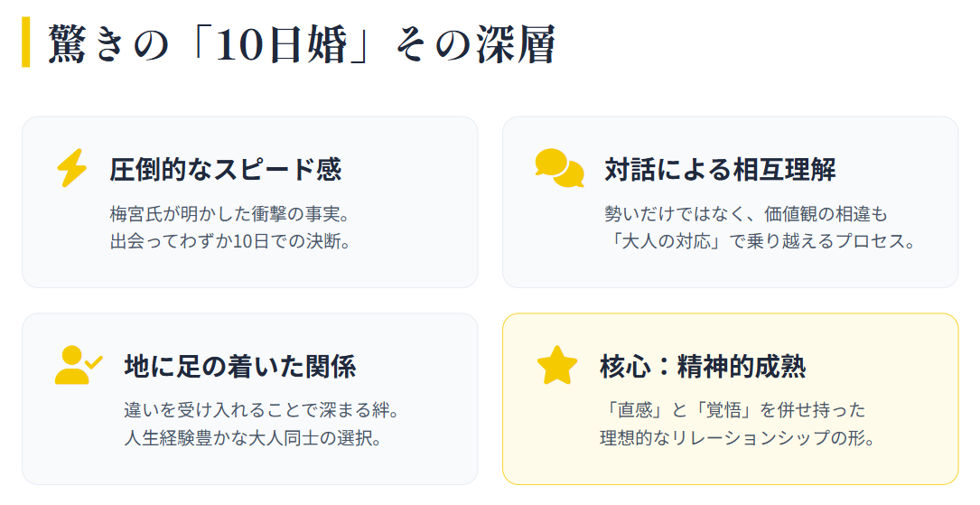Click the line 勢いだけではなく、価値観の相違も
The width and height of the screenshot is (980, 505).
coord(746,215)
